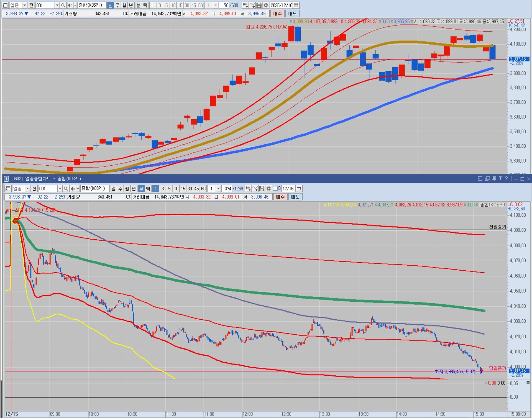532x418 pixels.
Task: Switch the bottom chart to 5-minute interval
Action: click(169, 189)
